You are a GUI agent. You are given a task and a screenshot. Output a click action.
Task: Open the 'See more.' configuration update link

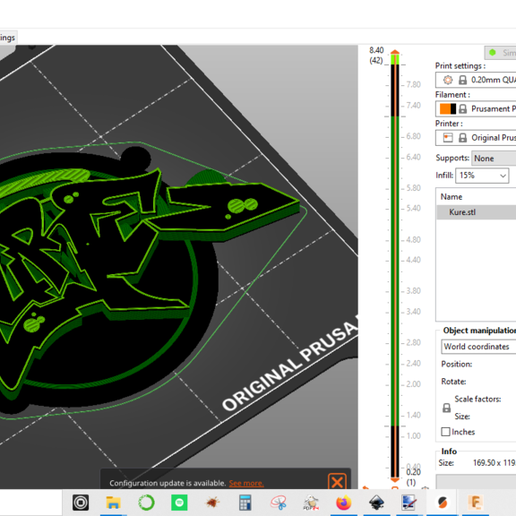(246, 483)
